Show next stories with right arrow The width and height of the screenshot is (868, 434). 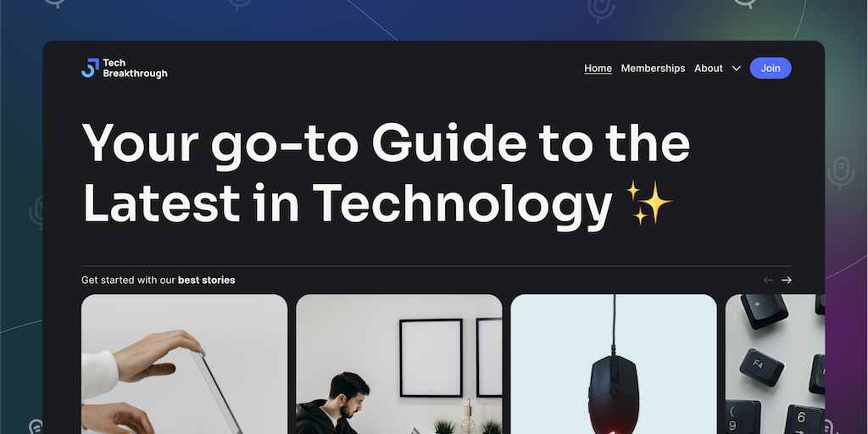pyautogui.click(x=786, y=280)
